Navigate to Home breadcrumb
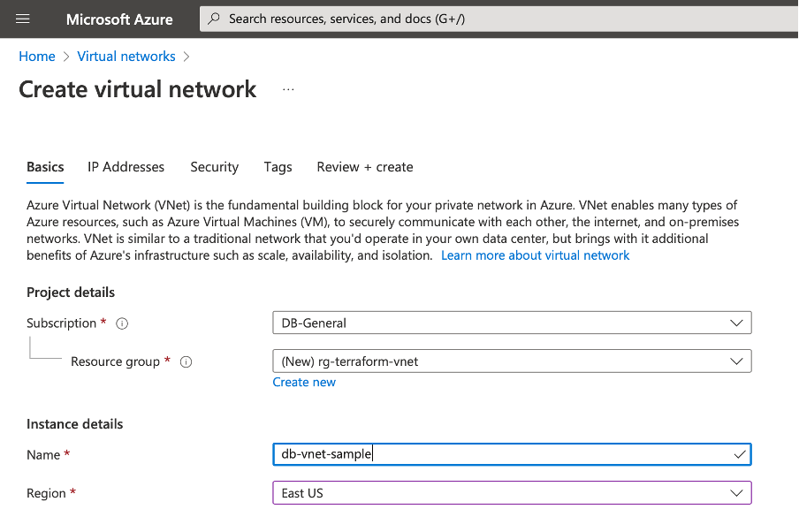This screenshot has width=799, height=532. pyautogui.click(x=37, y=56)
